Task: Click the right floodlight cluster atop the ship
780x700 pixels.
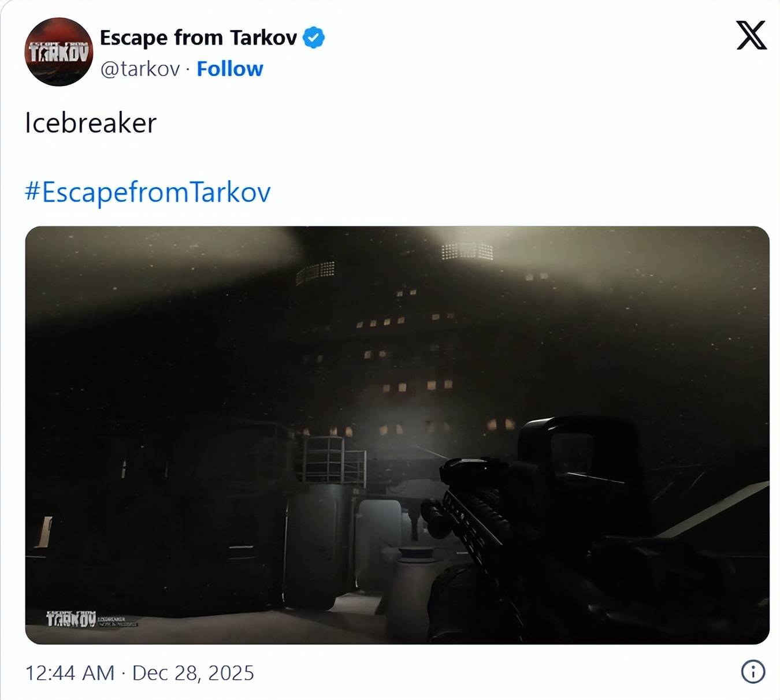Action: 467,251
